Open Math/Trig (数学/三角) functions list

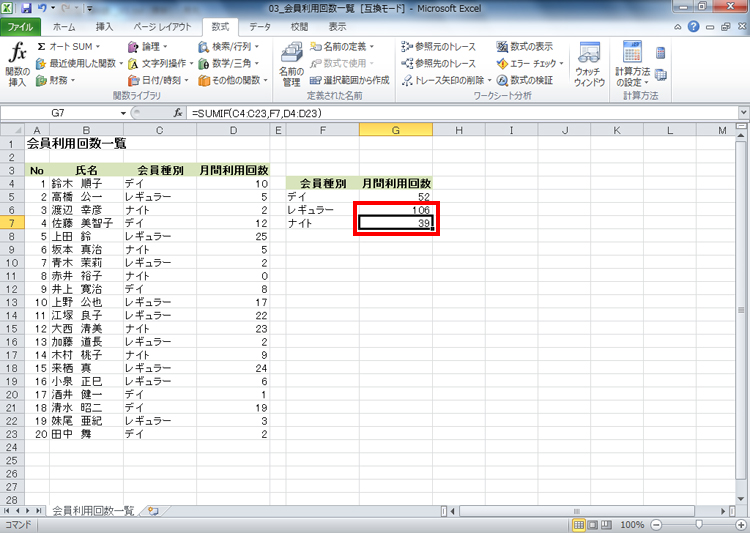click(x=229, y=63)
